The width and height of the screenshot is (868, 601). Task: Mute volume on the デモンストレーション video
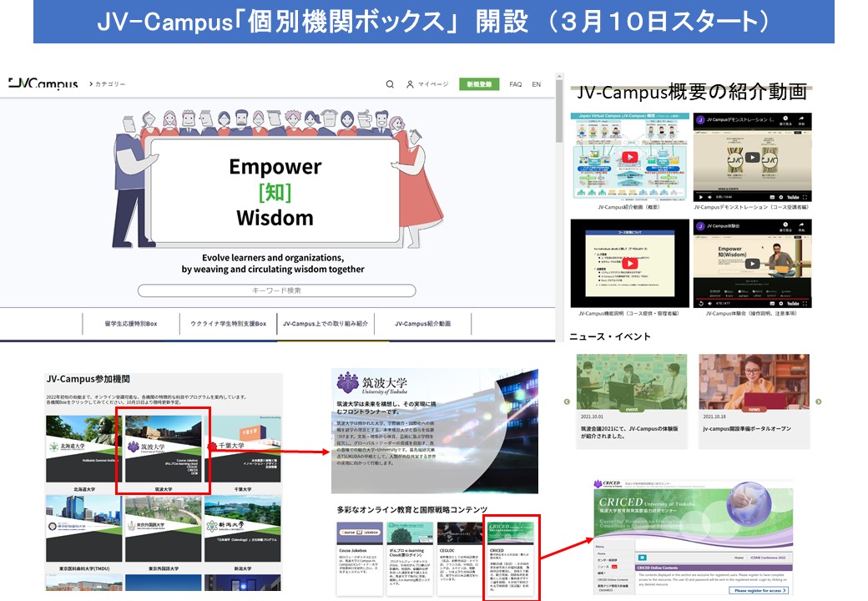[x=709, y=197]
